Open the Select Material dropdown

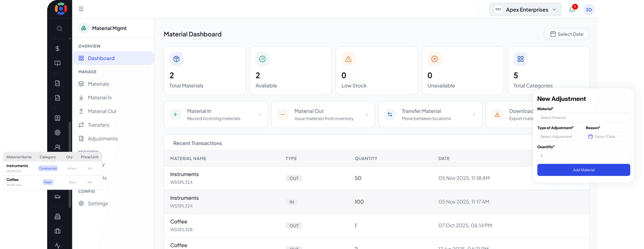click(x=583, y=118)
